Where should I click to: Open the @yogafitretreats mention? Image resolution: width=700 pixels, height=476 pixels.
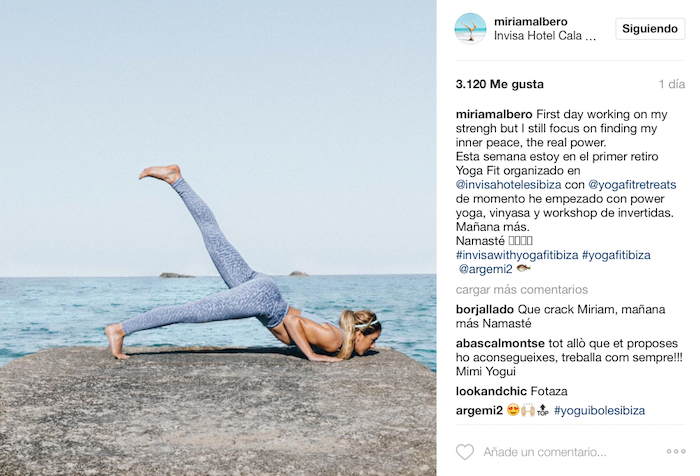pyautogui.click(x=632, y=184)
